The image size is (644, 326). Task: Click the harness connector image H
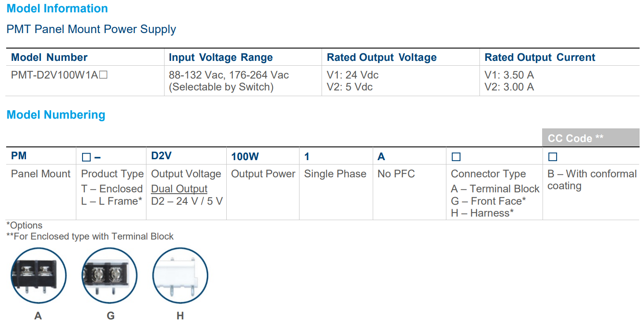point(180,276)
